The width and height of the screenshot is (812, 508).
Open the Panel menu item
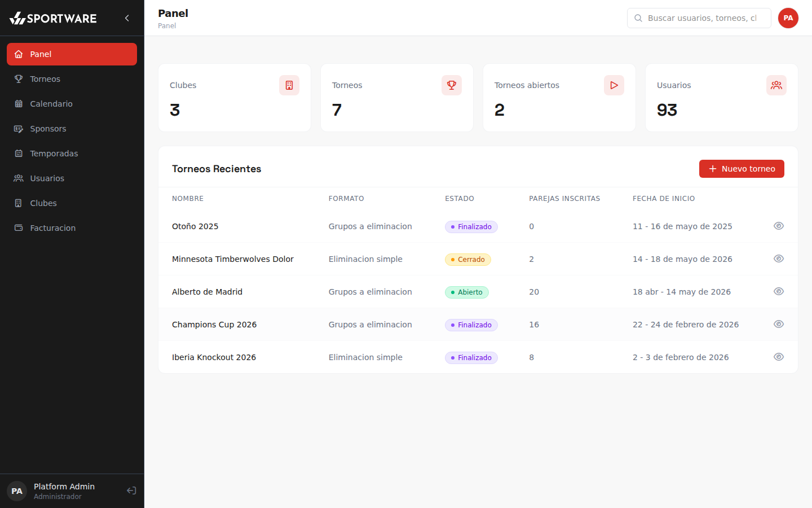[x=72, y=54]
